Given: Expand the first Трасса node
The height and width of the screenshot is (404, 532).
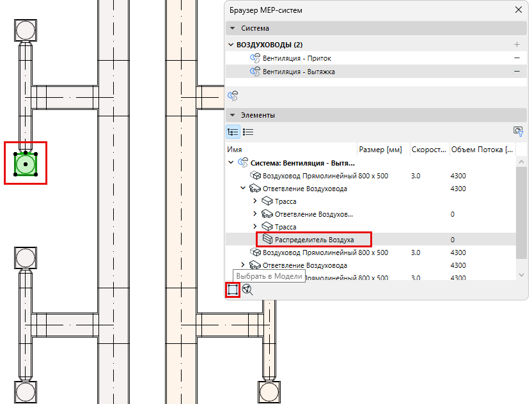Looking at the screenshot, I should 255,201.
